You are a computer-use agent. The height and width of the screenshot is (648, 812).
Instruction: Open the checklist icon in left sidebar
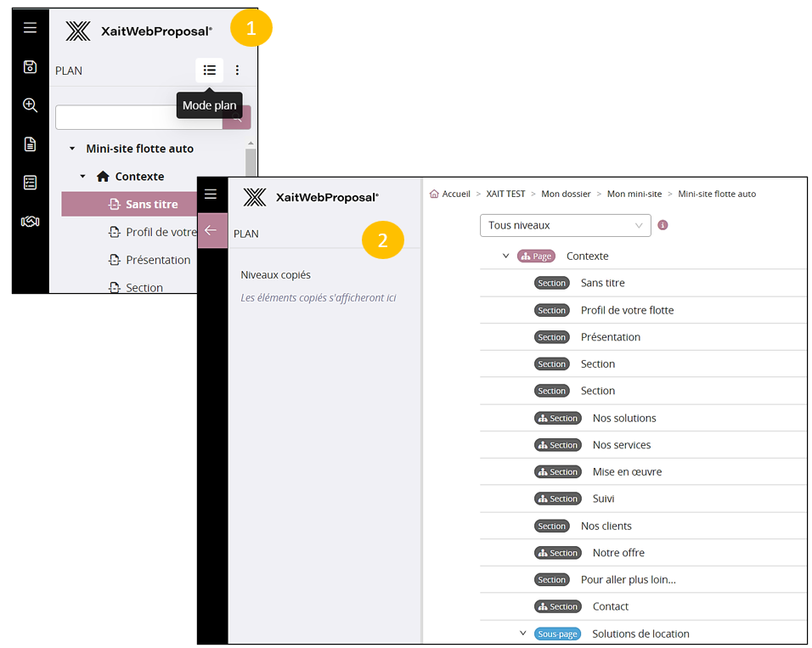(30, 183)
